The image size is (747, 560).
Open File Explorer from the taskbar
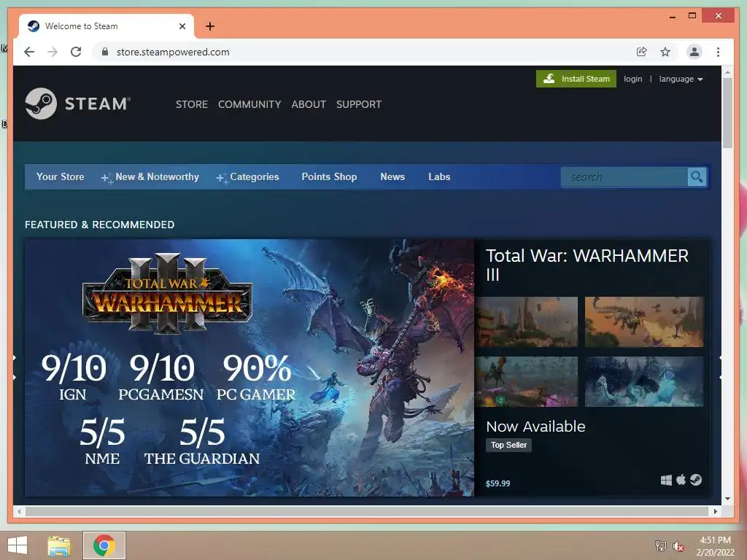(59, 545)
